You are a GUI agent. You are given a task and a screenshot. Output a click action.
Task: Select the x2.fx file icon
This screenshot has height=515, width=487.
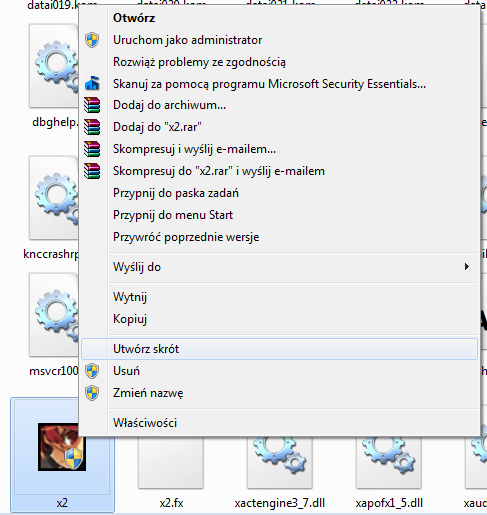click(171, 462)
